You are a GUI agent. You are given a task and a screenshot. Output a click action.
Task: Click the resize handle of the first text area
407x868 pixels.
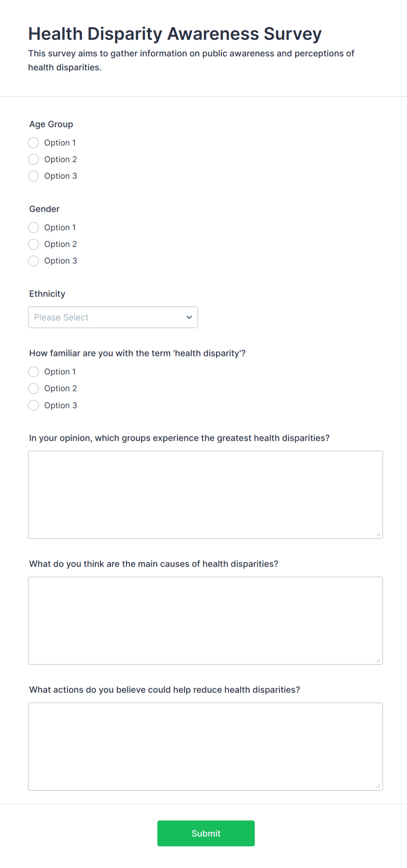pos(379,534)
